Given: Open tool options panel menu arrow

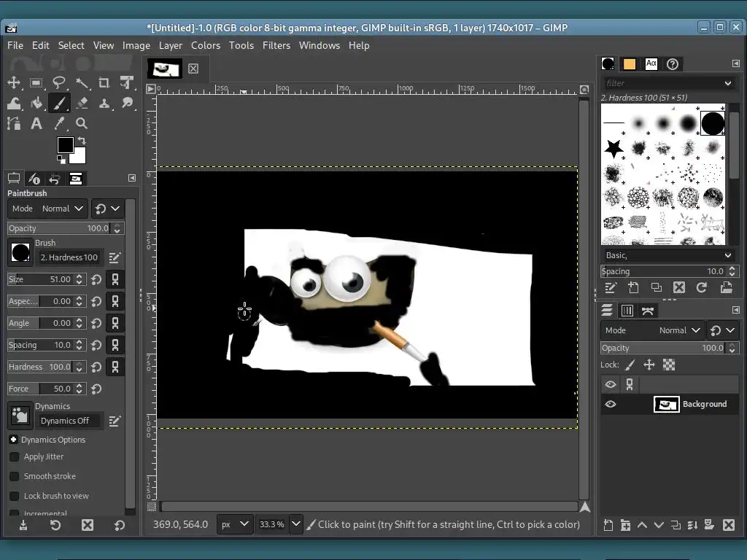Looking at the screenshot, I should point(132,178).
